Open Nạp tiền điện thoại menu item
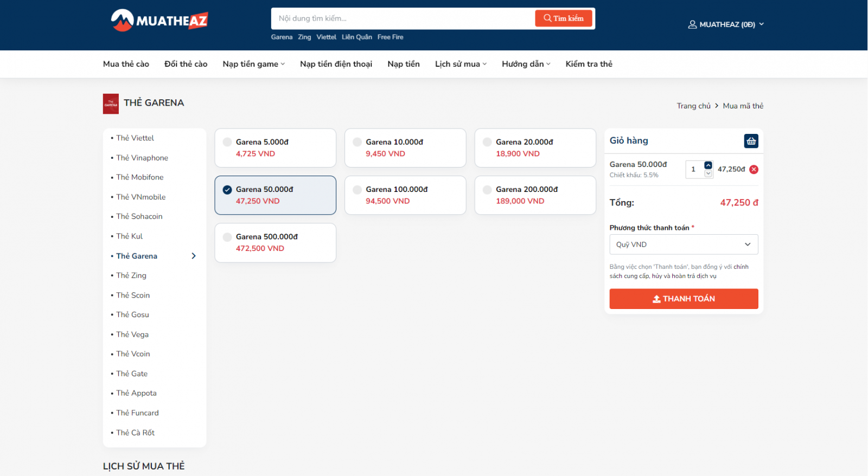The height and width of the screenshot is (476, 868). tap(336, 64)
